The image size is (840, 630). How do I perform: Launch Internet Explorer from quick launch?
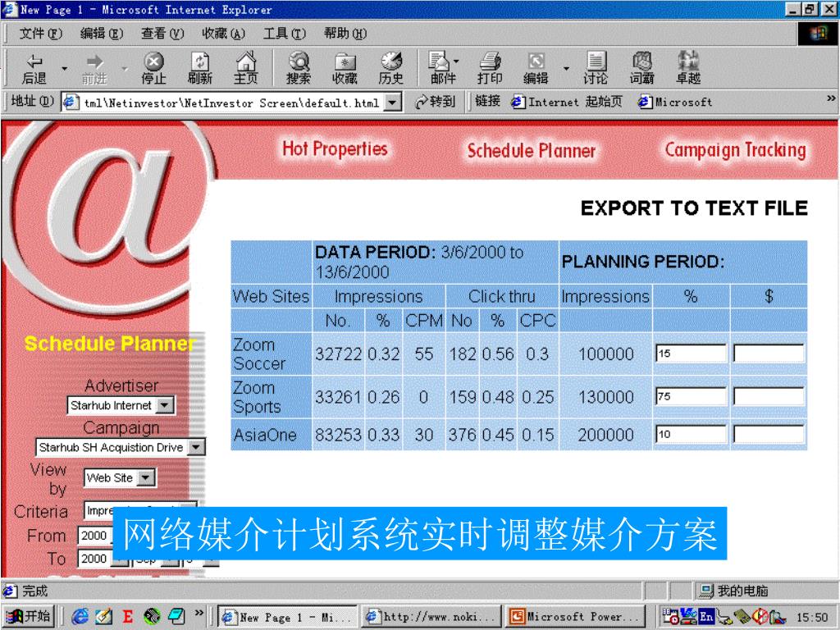80,617
